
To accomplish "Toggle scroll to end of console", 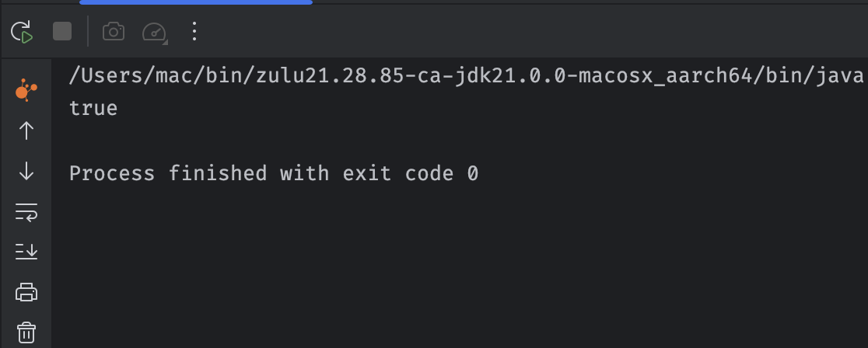I will [x=26, y=252].
